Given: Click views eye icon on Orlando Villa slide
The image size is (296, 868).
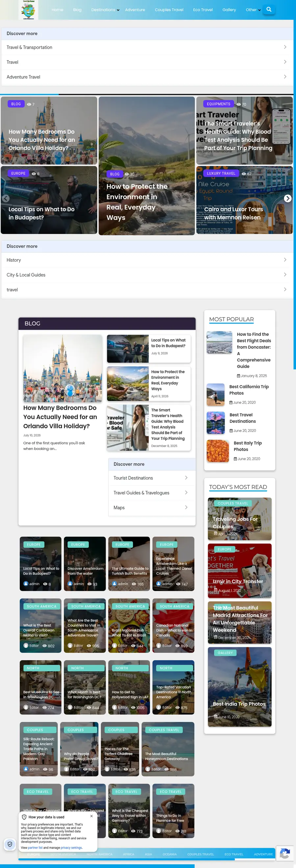Looking at the screenshot, I should tap(29, 104).
